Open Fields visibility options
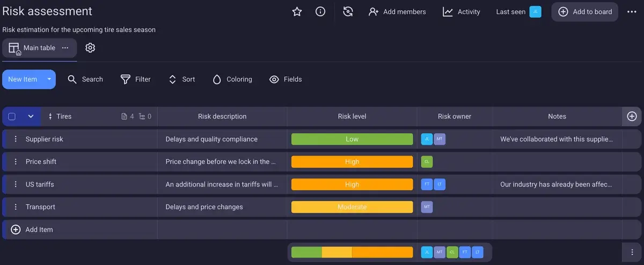This screenshot has width=644, height=265. click(x=286, y=80)
